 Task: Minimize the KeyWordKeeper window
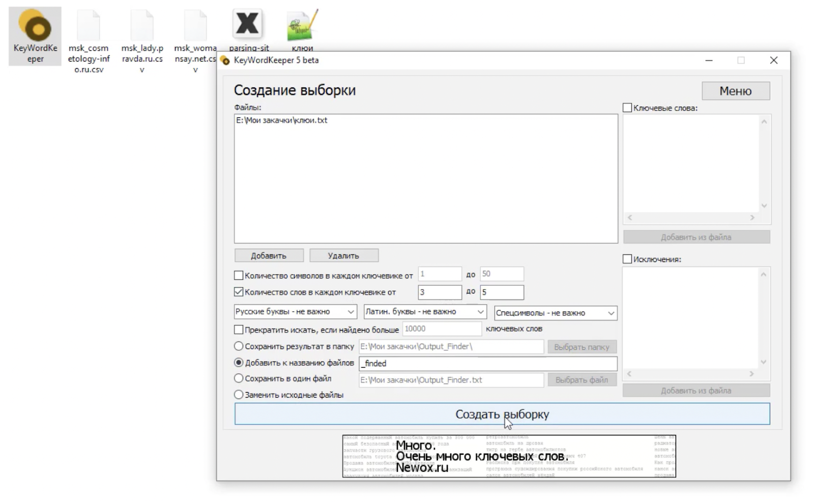[x=709, y=61]
